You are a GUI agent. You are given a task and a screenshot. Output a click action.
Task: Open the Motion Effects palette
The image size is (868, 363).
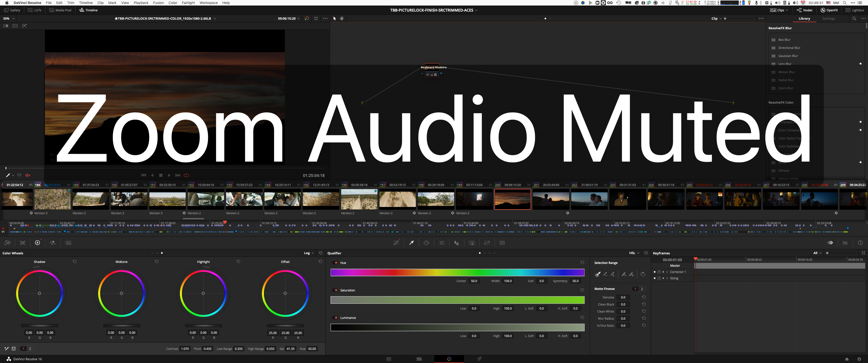click(x=68, y=243)
